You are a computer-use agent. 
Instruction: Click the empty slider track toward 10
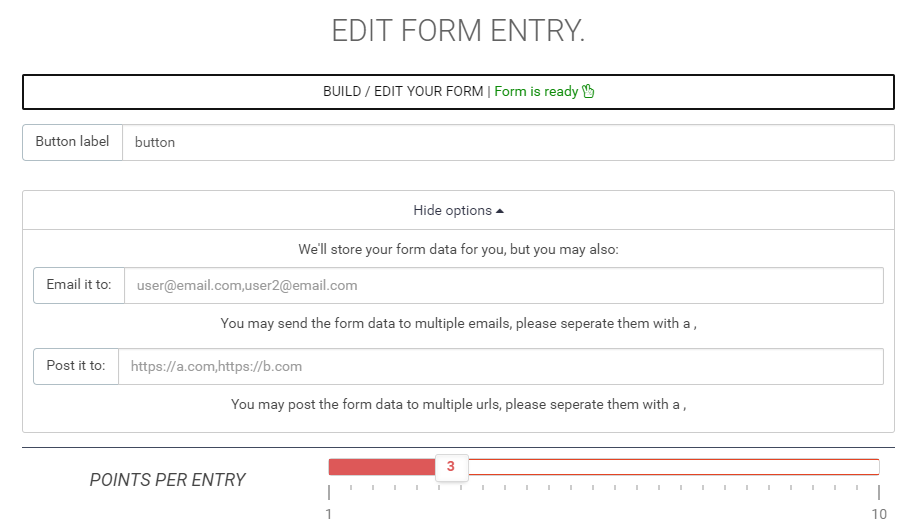pos(674,467)
